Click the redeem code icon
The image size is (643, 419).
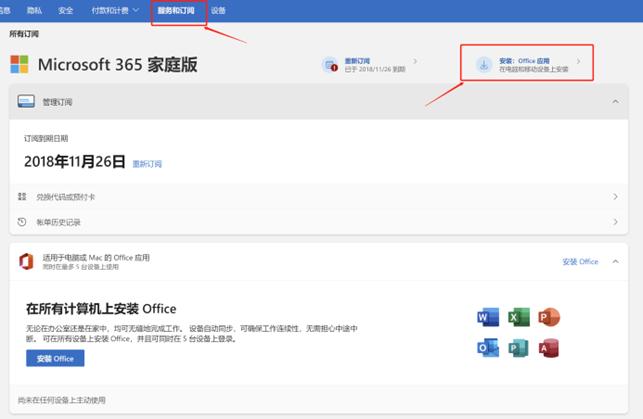pyautogui.click(x=22, y=197)
